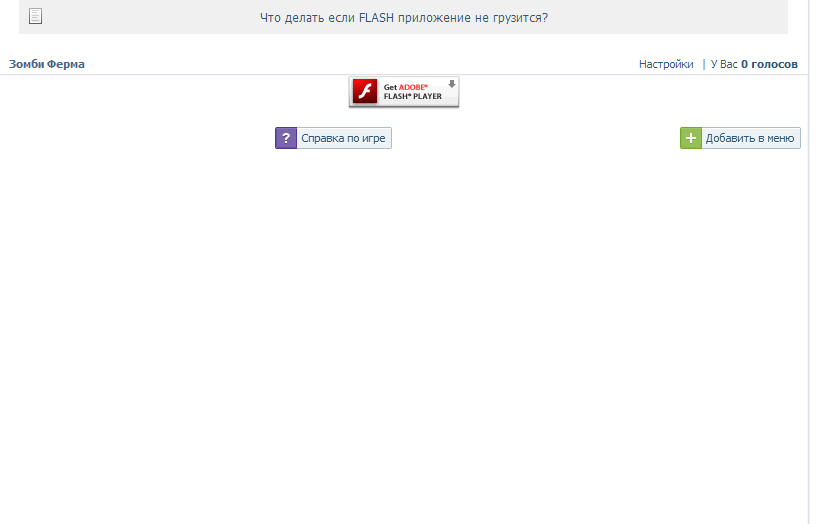Image resolution: width=831 pixels, height=524 pixels.
Task: Open 'Справка по игре' help button
Action: 333,138
